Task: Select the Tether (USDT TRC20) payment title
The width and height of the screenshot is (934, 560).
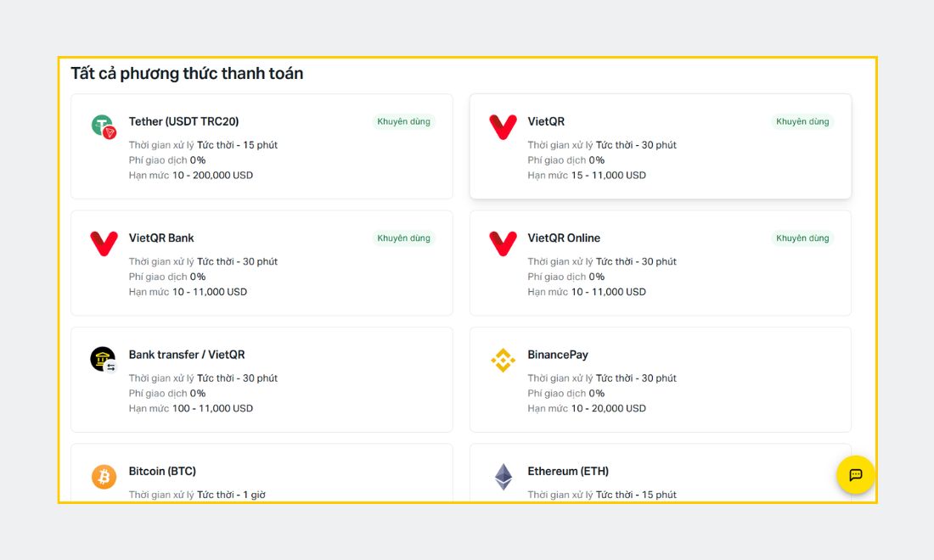Action: click(183, 121)
